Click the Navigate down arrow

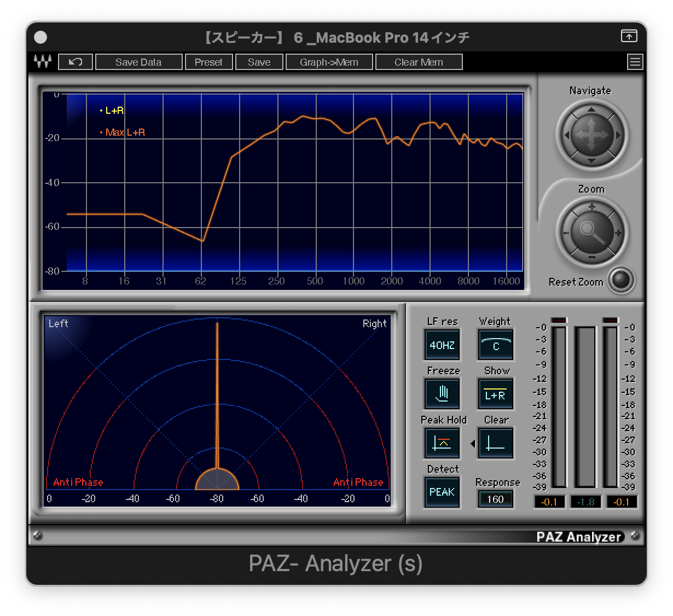(x=591, y=160)
